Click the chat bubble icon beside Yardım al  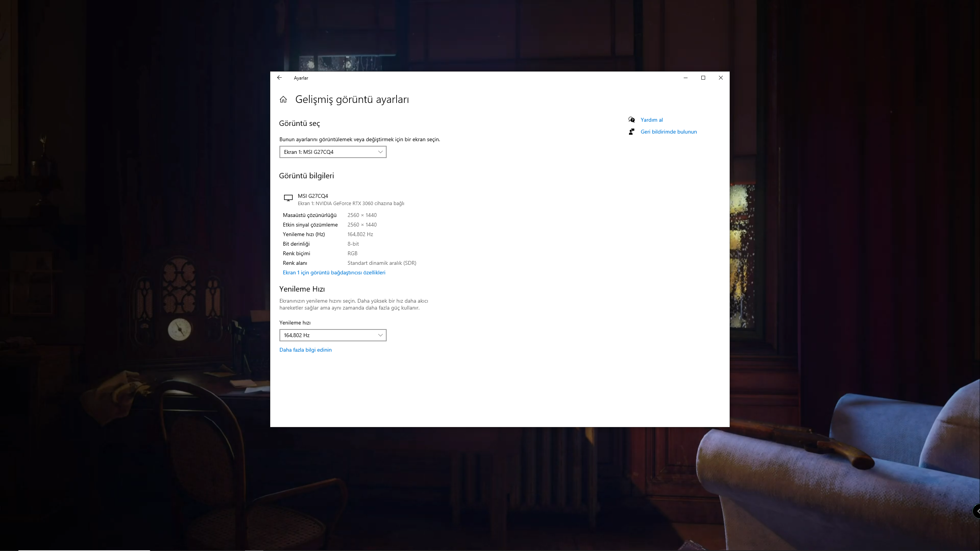632,120
